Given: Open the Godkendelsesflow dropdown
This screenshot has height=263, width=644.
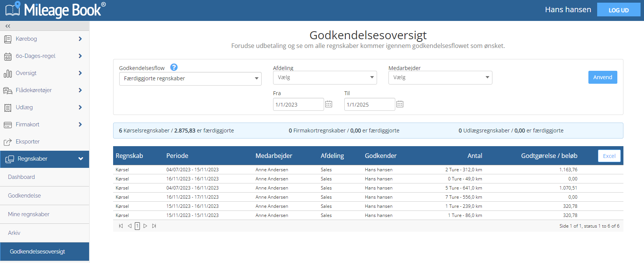Looking at the screenshot, I should [190, 79].
